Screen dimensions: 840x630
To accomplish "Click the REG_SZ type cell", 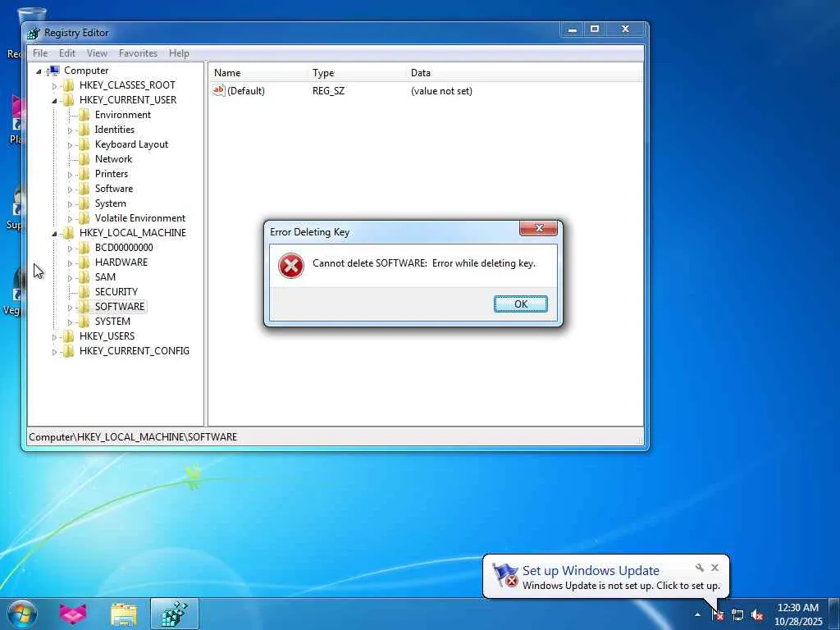I will pyautogui.click(x=328, y=90).
